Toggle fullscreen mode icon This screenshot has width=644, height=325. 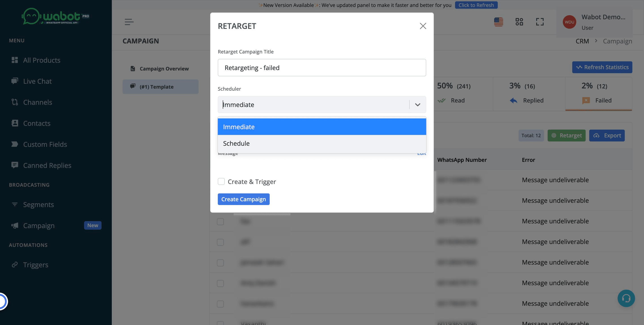pos(540,22)
